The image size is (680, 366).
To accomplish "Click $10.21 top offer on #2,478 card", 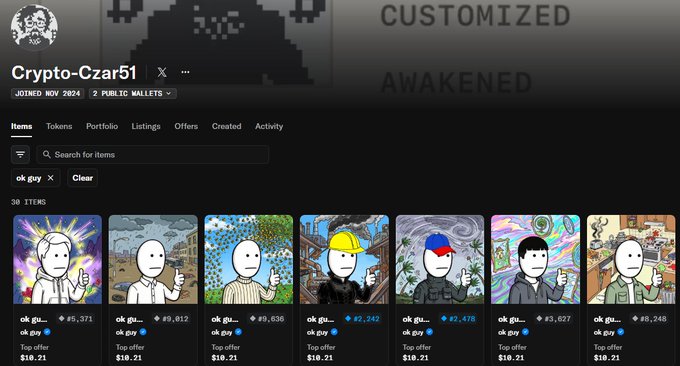I will pos(415,358).
